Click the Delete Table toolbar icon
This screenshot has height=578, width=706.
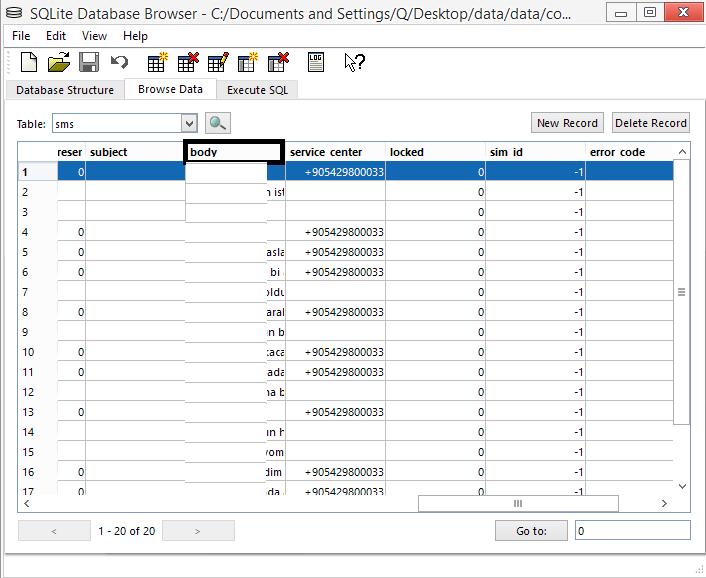187,63
